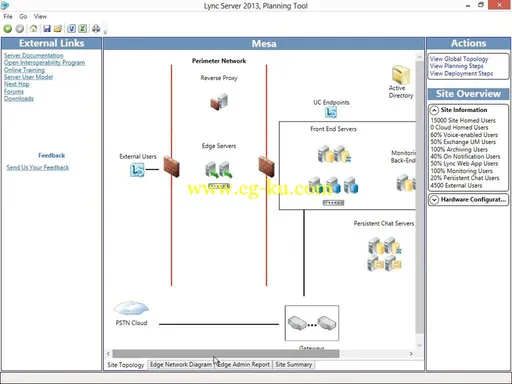Open Server Documentation link

point(33,55)
